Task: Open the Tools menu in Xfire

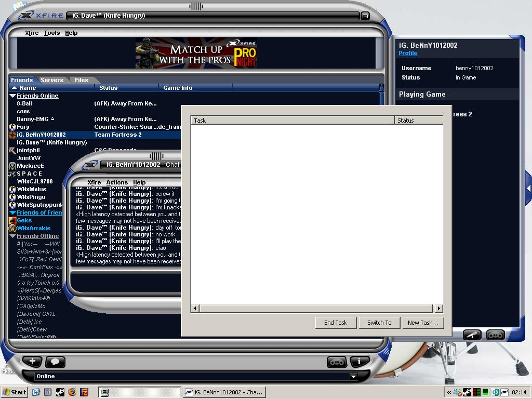Action: click(x=51, y=33)
